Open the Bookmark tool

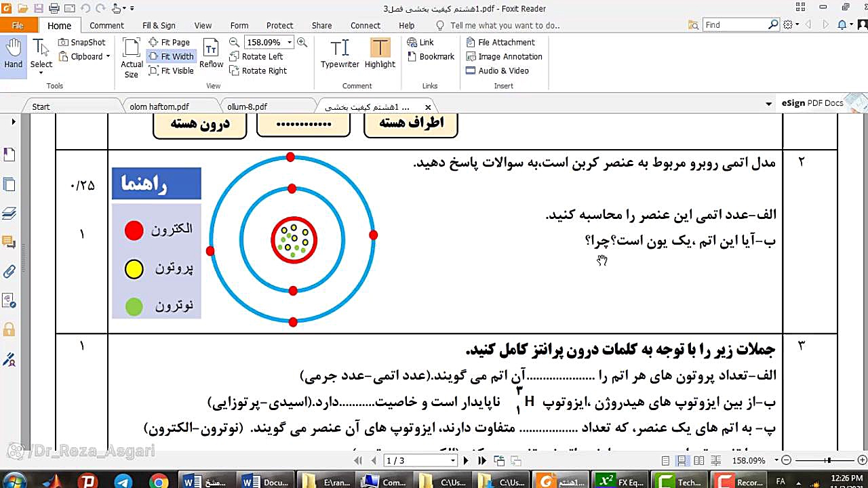(430, 56)
